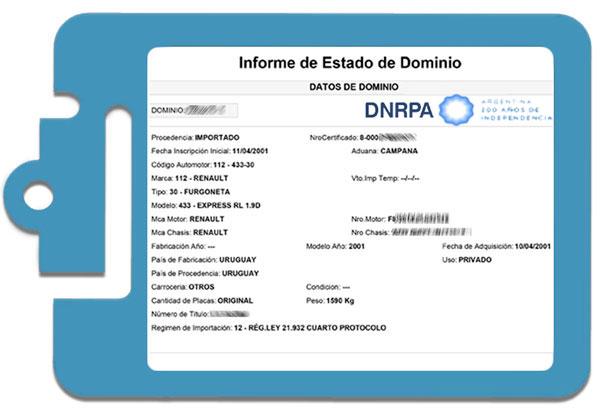Click the DNRPA logo emblem
Viewport: 600px width, 417px height.
[456, 110]
